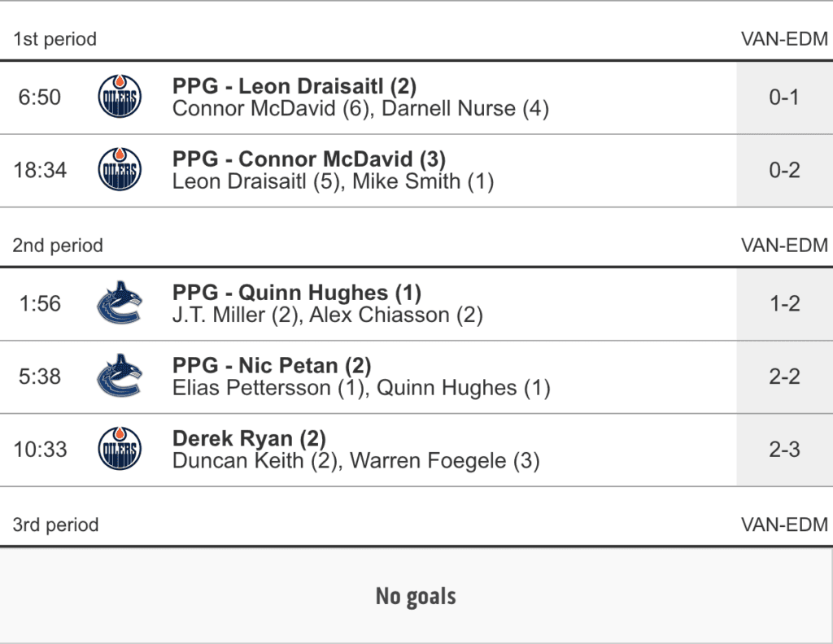Click the 2nd period header
Image resolution: width=833 pixels, height=644 pixels.
point(58,246)
